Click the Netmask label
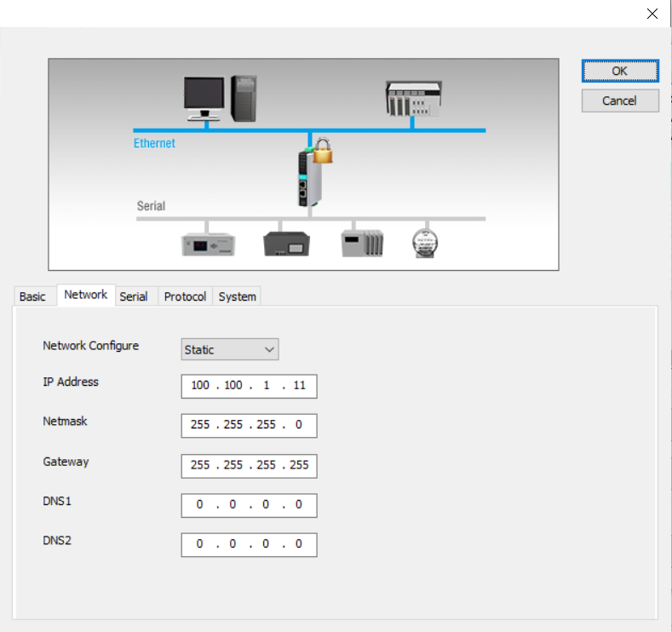Viewport: 672px width, 632px height. click(x=65, y=421)
